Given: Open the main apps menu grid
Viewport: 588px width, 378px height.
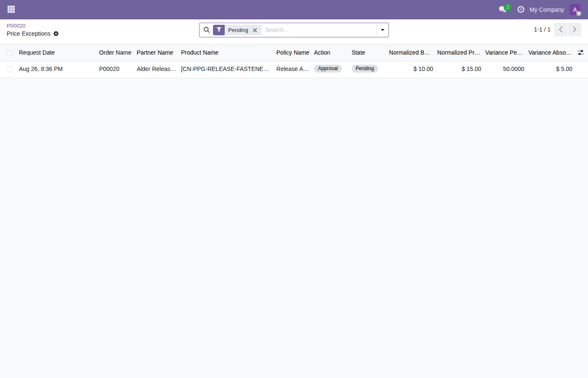Looking at the screenshot, I should pyautogui.click(x=11, y=9).
